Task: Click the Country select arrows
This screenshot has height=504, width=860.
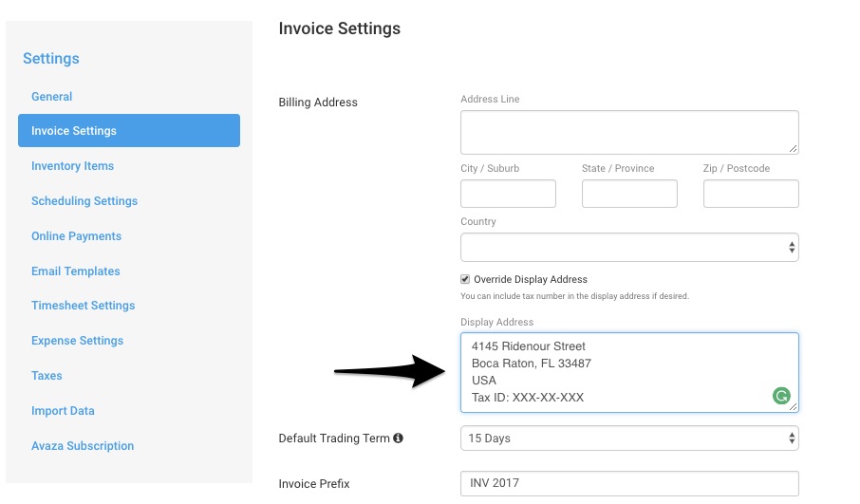Action: [792, 248]
